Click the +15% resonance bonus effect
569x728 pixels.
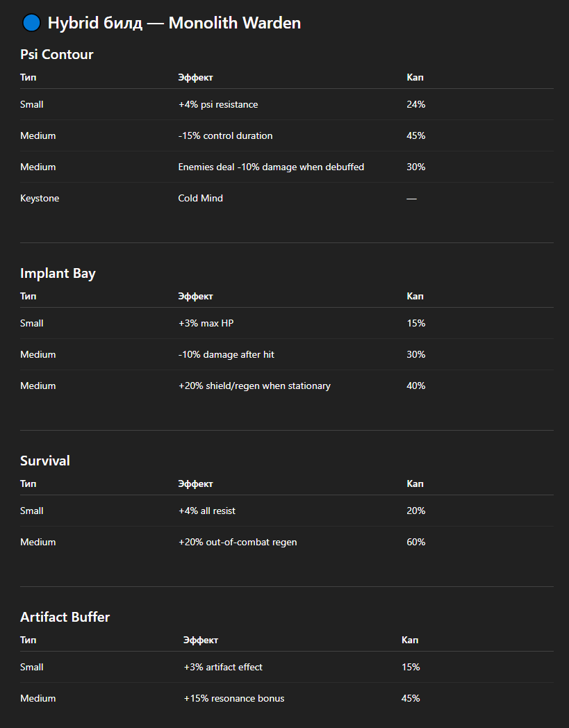coord(234,698)
